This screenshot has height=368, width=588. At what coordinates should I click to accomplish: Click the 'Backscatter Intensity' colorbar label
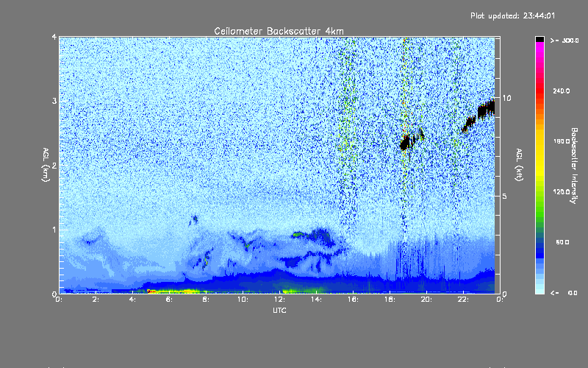(574, 166)
